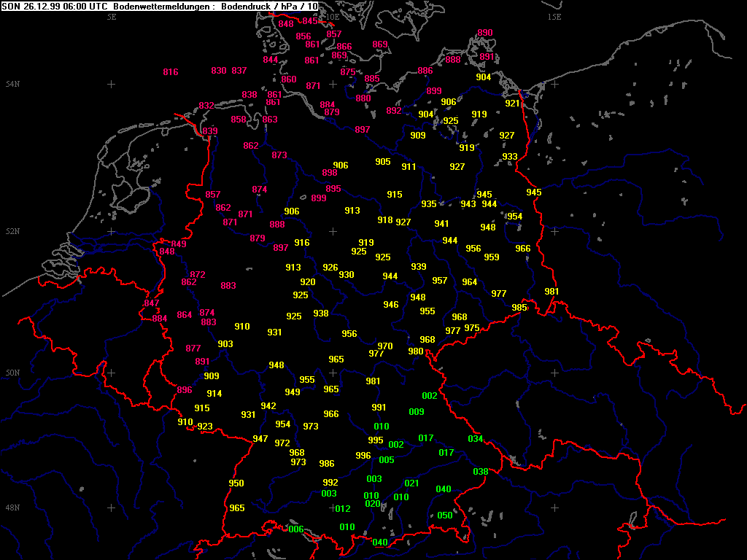The image size is (747, 560).
Task: Click the green 006 reading near the southern border
Action: point(296,529)
